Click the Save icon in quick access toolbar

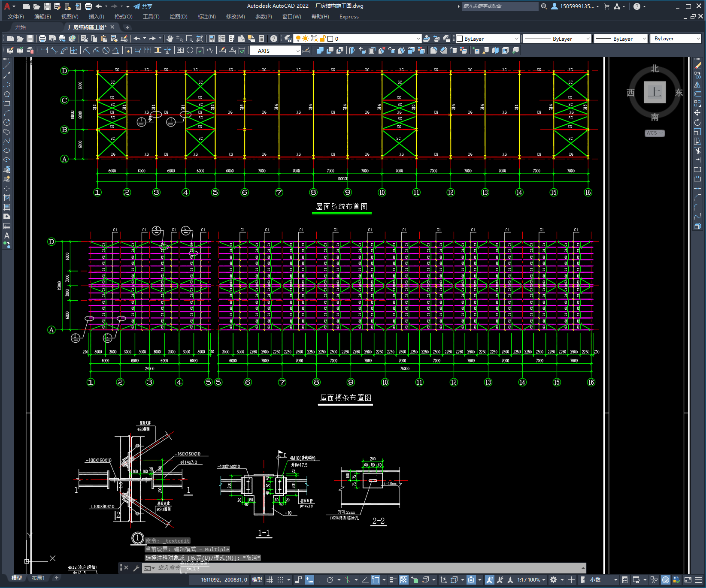click(47, 6)
